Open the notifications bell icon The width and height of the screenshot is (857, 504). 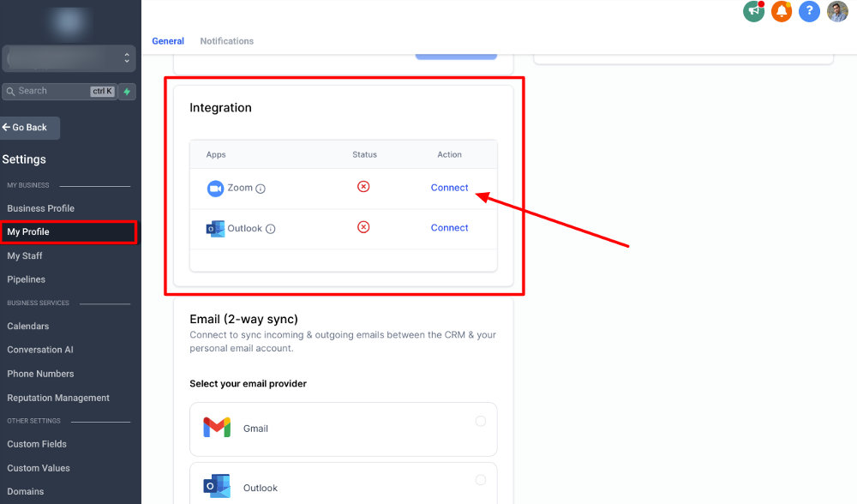[x=781, y=11]
